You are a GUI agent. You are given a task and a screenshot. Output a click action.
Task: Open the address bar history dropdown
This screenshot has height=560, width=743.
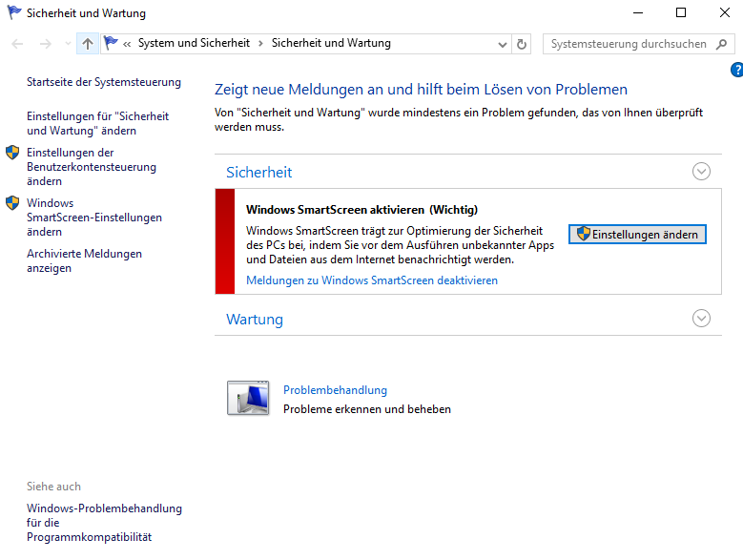[x=504, y=44]
